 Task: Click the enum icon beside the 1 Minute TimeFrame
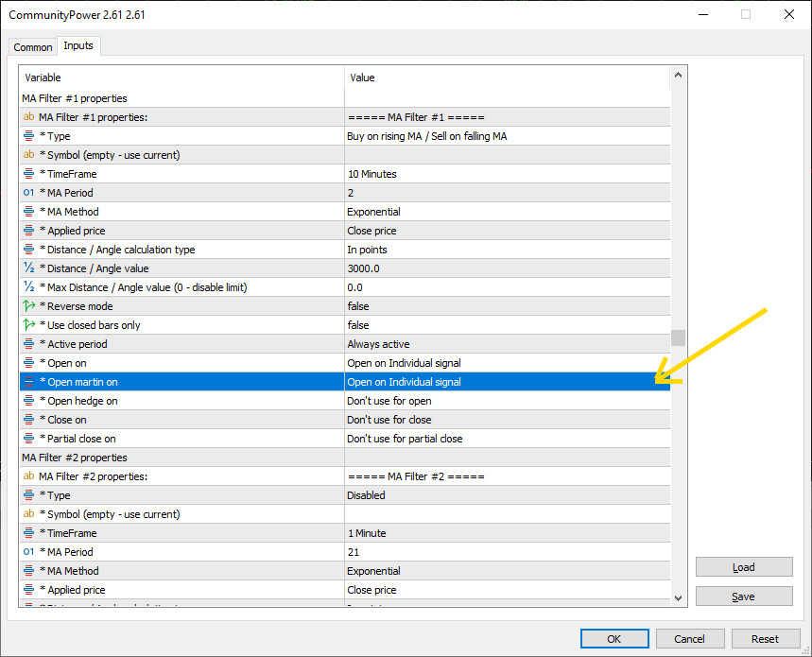point(29,533)
